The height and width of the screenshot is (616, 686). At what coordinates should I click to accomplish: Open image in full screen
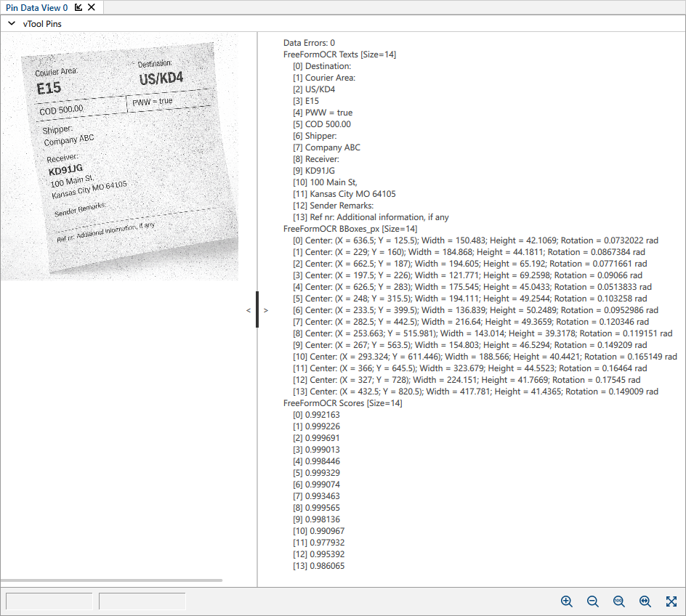point(671,601)
